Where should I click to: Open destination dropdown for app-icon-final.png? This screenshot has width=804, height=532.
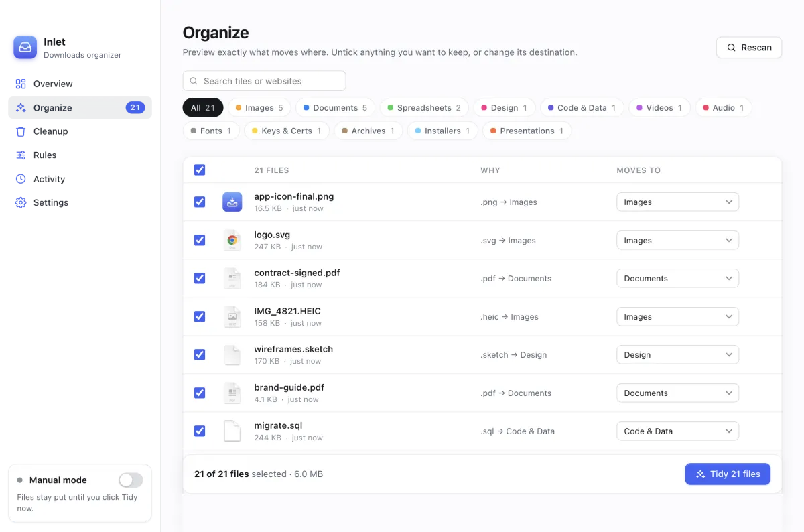click(677, 202)
